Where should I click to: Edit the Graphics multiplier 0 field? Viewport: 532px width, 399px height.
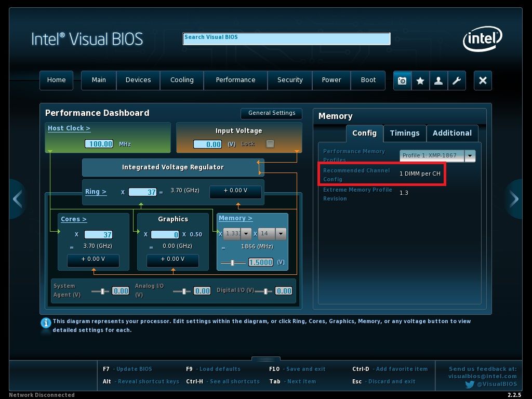click(x=165, y=235)
